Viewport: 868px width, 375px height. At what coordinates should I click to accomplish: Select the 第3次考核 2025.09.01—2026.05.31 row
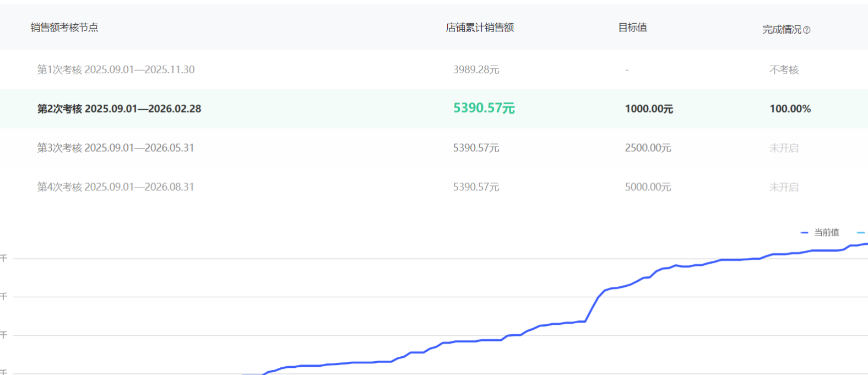point(116,148)
